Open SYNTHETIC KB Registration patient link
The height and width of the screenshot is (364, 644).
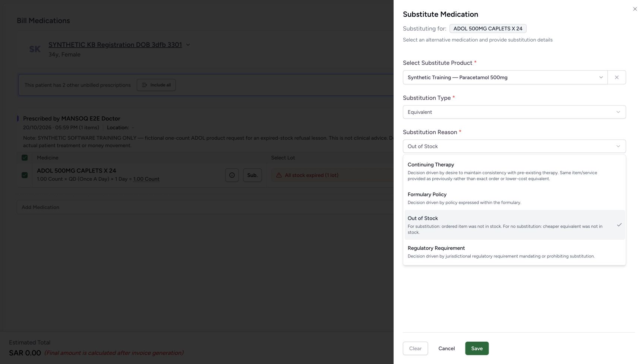click(x=115, y=45)
